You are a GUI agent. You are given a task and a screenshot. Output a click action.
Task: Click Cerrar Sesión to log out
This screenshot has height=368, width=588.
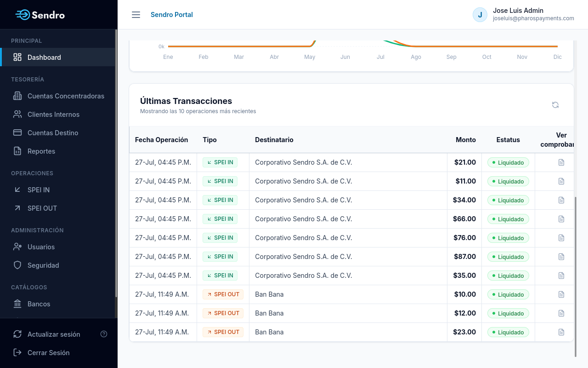click(48, 352)
